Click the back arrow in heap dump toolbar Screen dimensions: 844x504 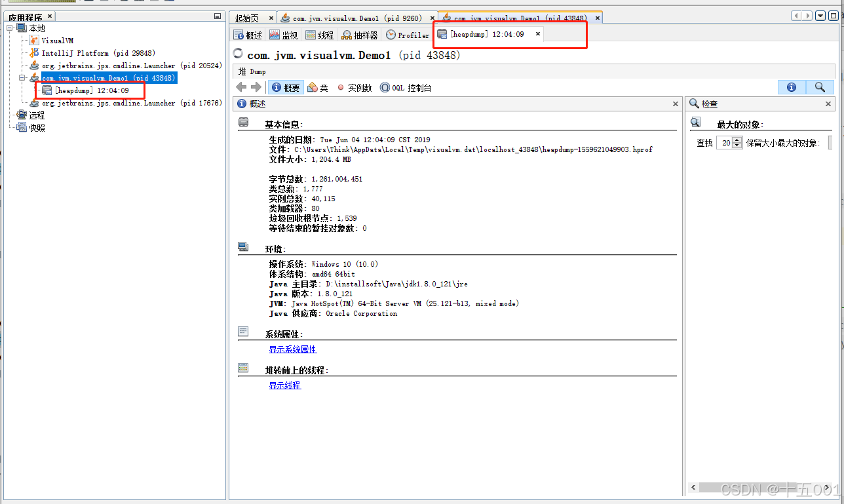point(240,87)
